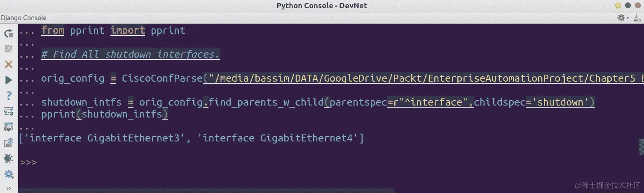Close the console with orange X icon
Screen dimensions: 644x193
point(9,64)
